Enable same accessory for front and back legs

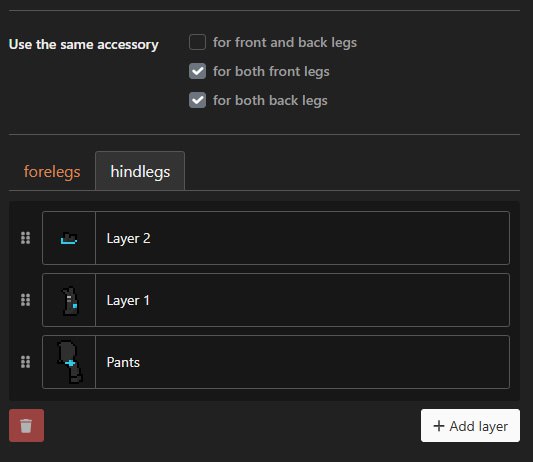(197, 42)
